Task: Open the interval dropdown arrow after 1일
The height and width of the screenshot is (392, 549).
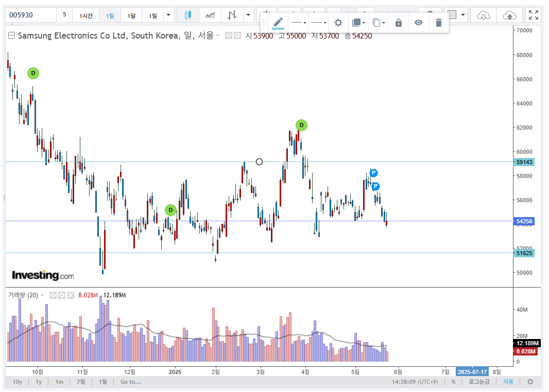Action: [x=168, y=15]
